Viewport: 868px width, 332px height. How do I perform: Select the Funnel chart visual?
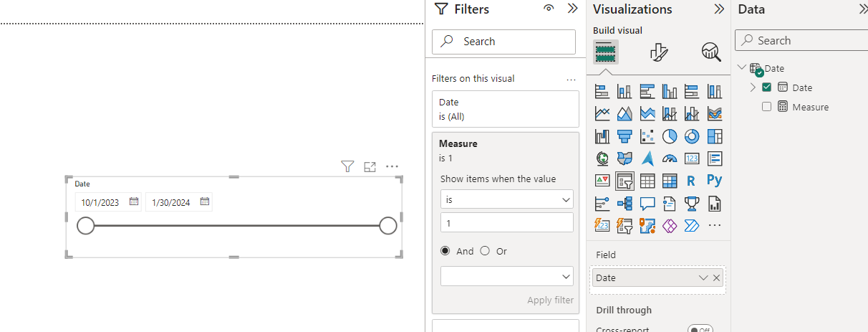point(625,136)
